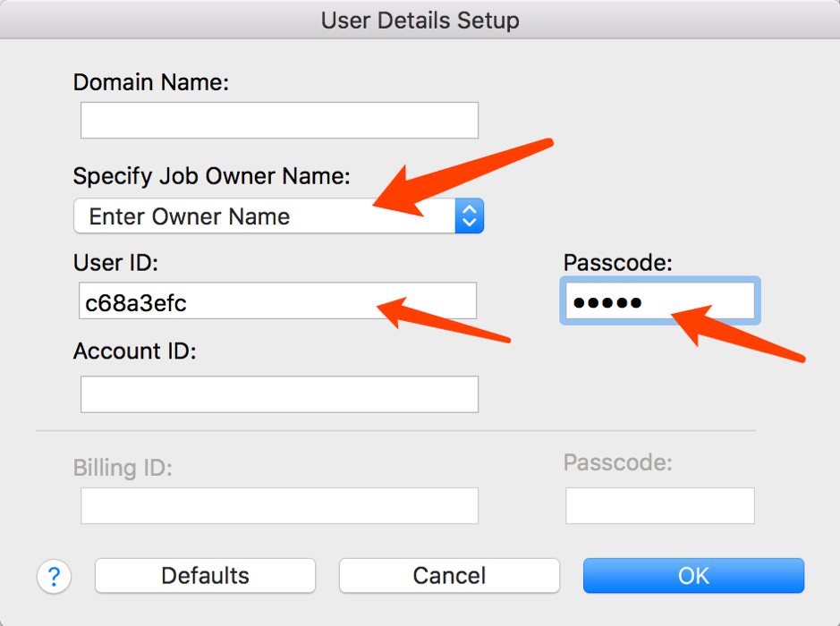Click the User Details Setup title bar
Image resolution: width=840 pixels, height=626 pixels.
(x=420, y=20)
